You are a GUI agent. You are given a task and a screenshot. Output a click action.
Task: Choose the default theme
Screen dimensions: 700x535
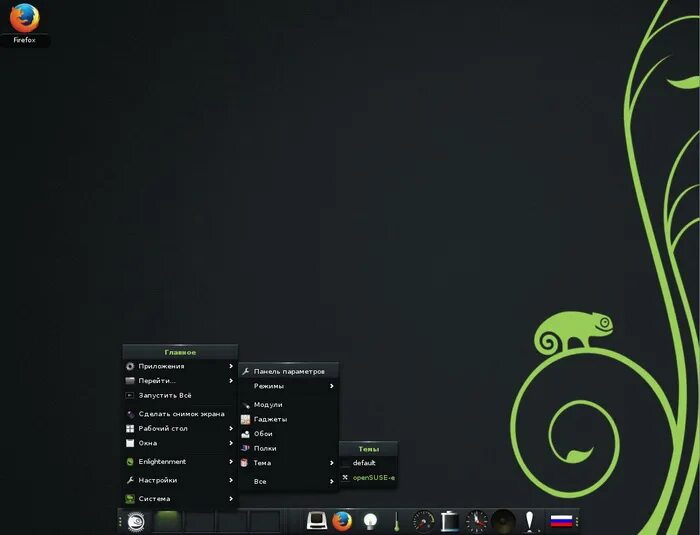point(368,463)
